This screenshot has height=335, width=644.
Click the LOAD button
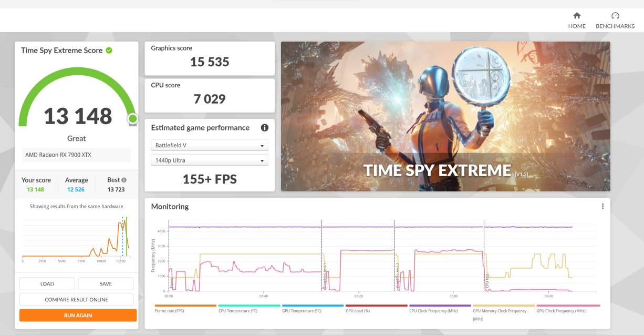click(47, 284)
